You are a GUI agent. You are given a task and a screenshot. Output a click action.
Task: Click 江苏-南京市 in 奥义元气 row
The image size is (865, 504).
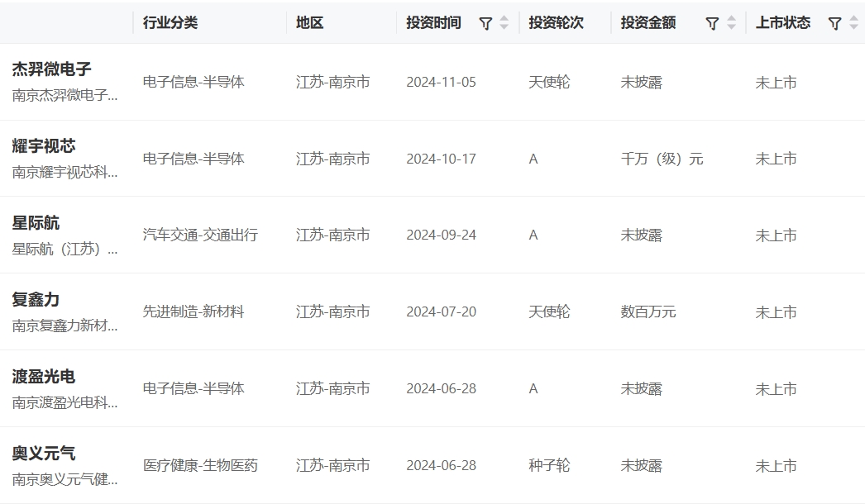332,466
